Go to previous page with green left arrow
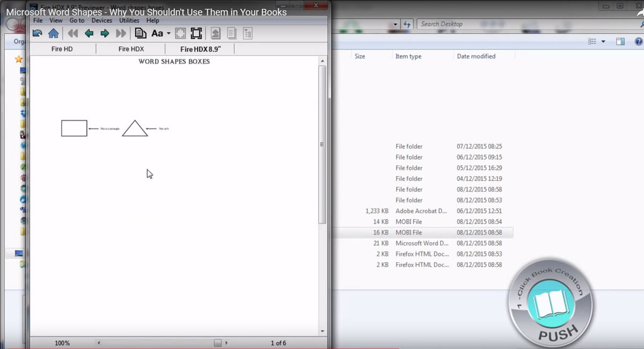This screenshot has height=349, width=644. pyautogui.click(x=89, y=33)
